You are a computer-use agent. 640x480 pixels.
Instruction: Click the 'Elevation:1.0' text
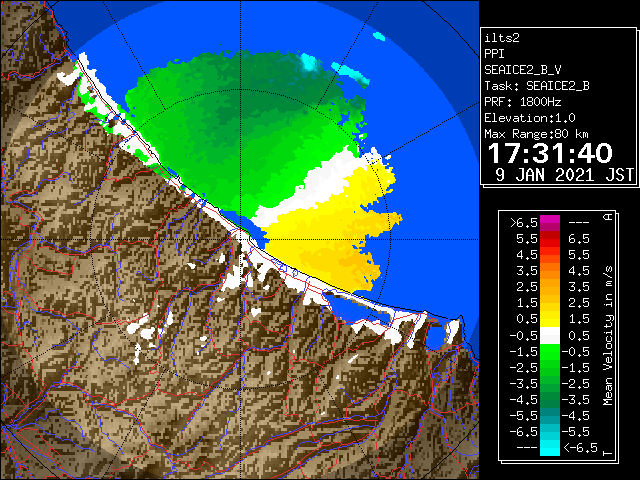[x=530, y=118]
